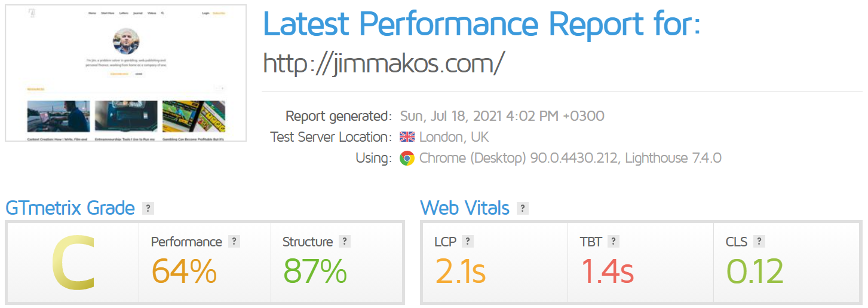Click the help icon next to Structure

pyautogui.click(x=344, y=242)
